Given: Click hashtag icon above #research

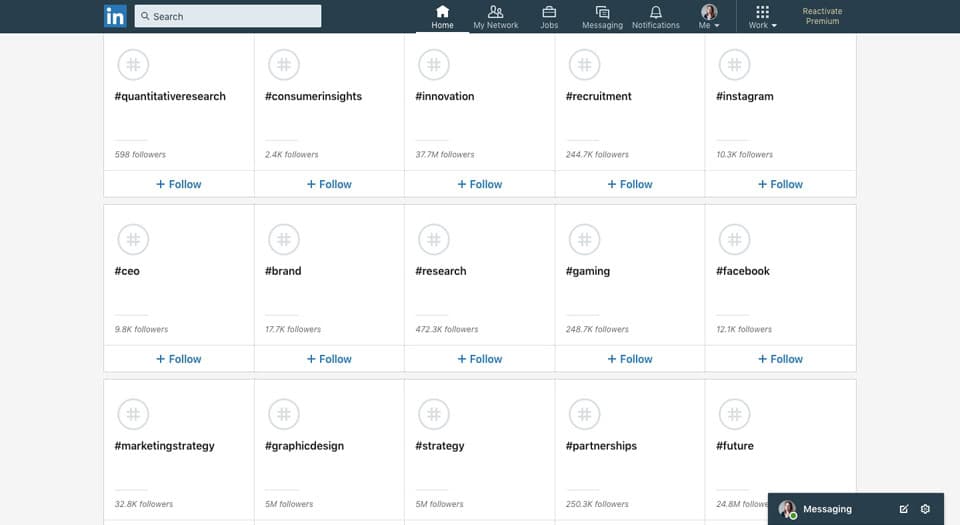Looking at the screenshot, I should (433, 239).
